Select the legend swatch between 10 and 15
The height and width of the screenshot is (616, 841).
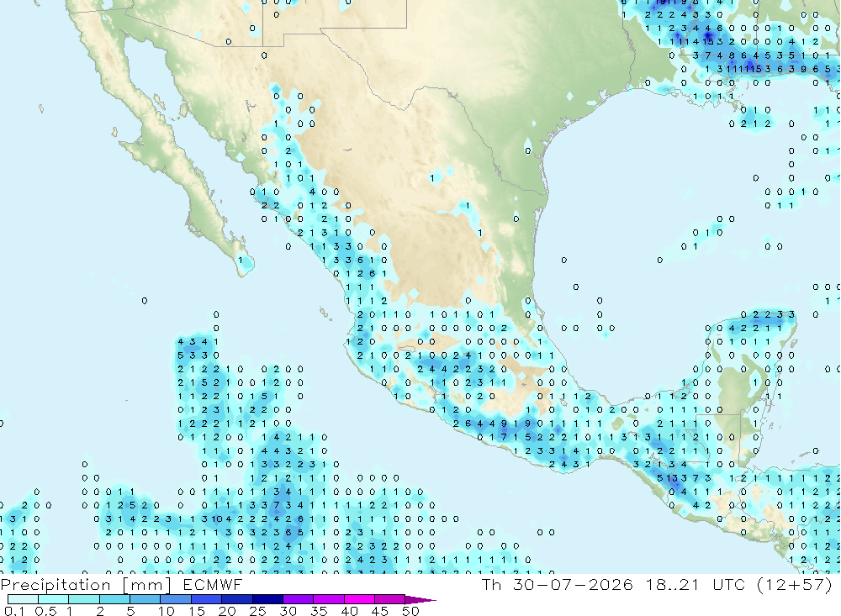click(x=176, y=599)
